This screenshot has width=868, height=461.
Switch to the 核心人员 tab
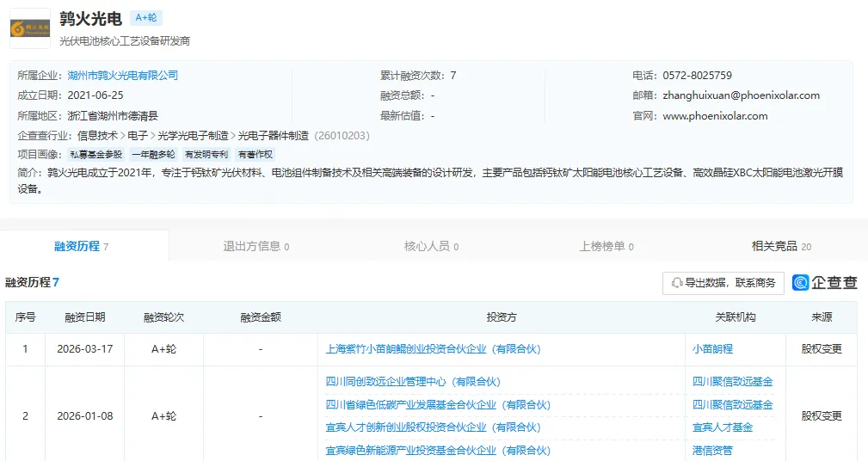(x=431, y=246)
